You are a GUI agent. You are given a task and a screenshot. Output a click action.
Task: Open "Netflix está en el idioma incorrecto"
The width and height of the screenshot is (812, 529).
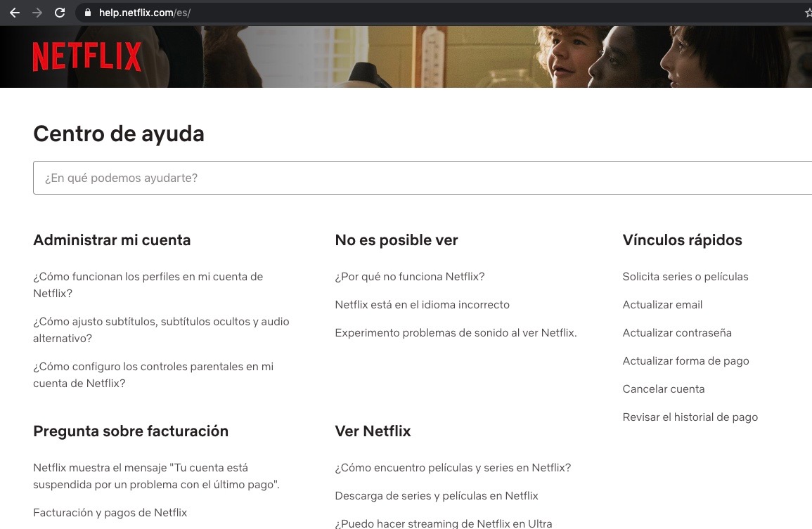point(422,305)
